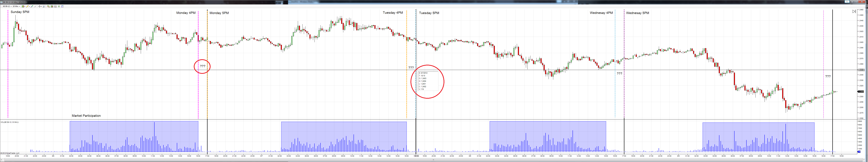
Task: Click the zoom frame magnifier icon
Action: [x=44, y=6]
